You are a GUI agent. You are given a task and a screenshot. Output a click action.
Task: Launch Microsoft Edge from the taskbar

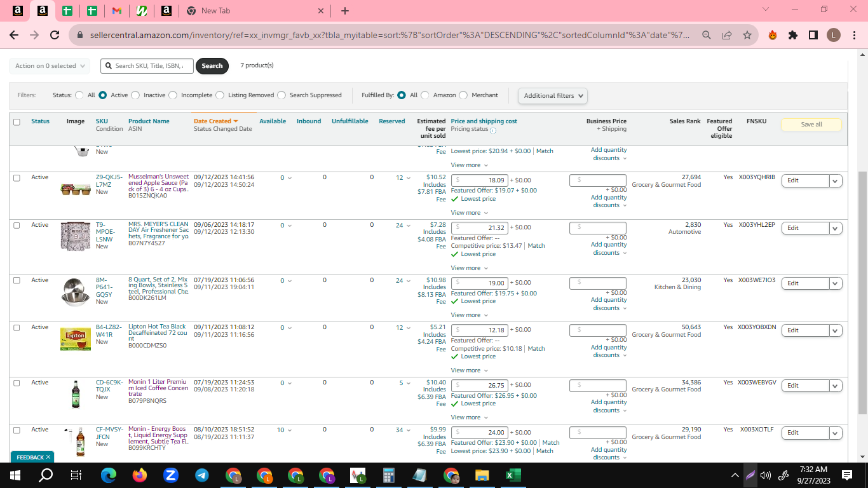pos(109,475)
